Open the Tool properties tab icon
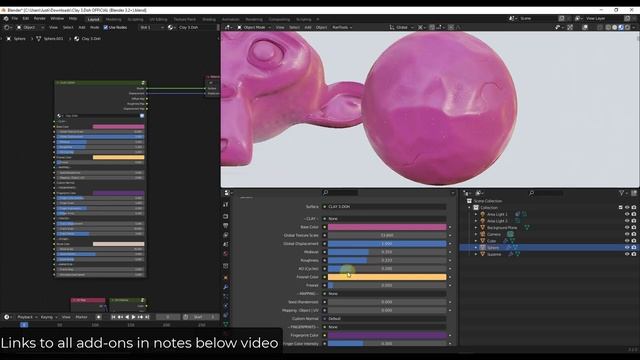Viewport: 640px width, 360px height. point(226,204)
